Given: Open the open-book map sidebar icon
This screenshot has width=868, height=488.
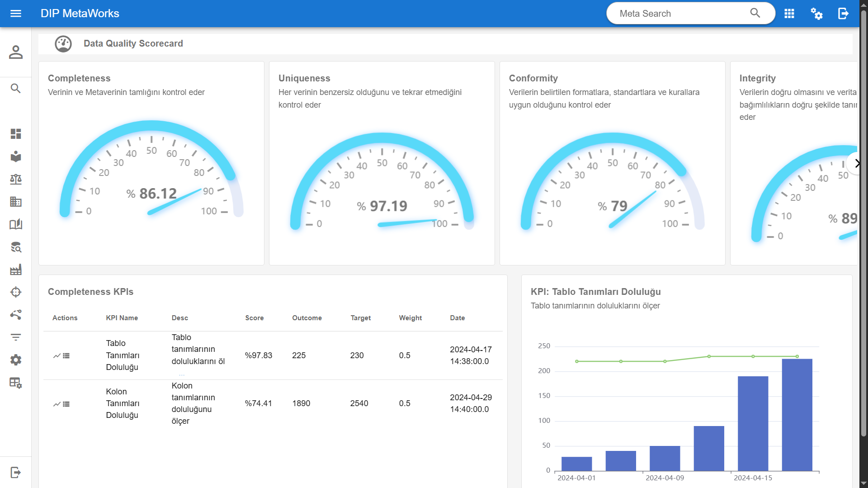Looking at the screenshot, I should click(16, 224).
